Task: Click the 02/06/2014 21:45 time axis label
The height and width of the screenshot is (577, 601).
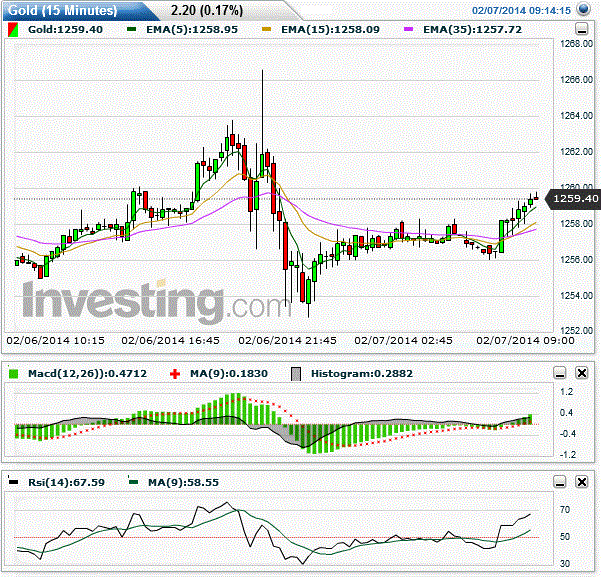Action: coord(287,340)
